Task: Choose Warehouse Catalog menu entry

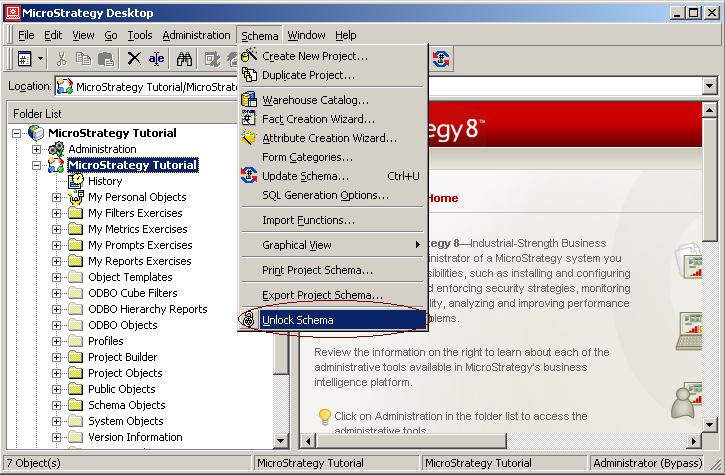Action: (x=314, y=100)
